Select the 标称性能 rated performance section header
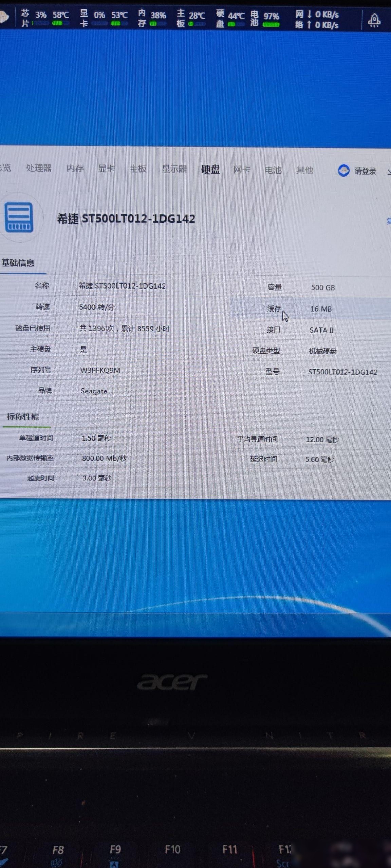This screenshot has width=391, height=868. tap(23, 417)
